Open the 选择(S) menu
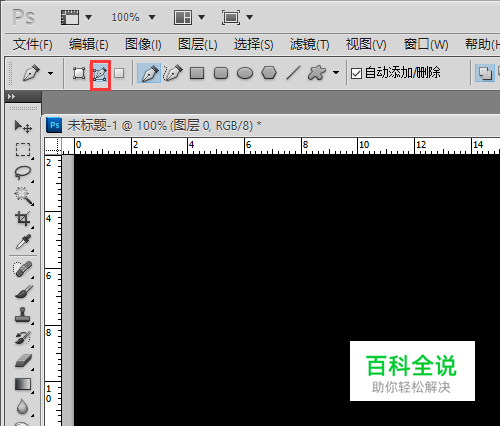Viewport: 500px width, 426px height. point(254,44)
